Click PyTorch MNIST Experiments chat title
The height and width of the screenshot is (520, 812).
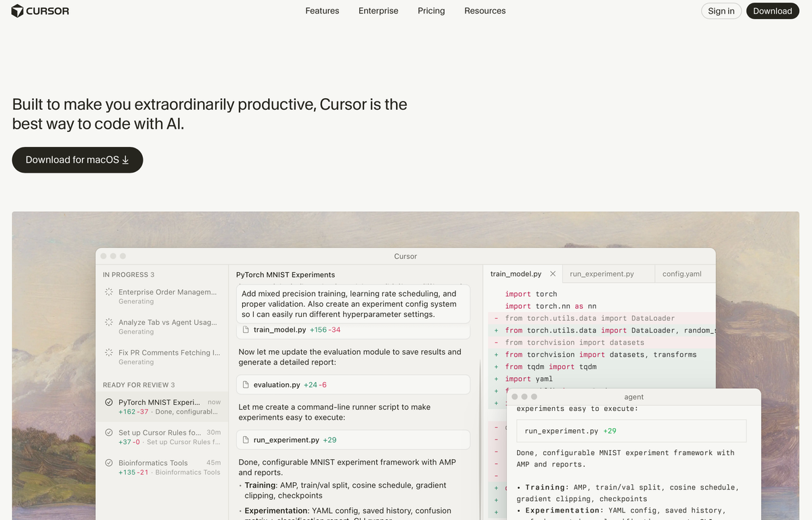(286, 275)
